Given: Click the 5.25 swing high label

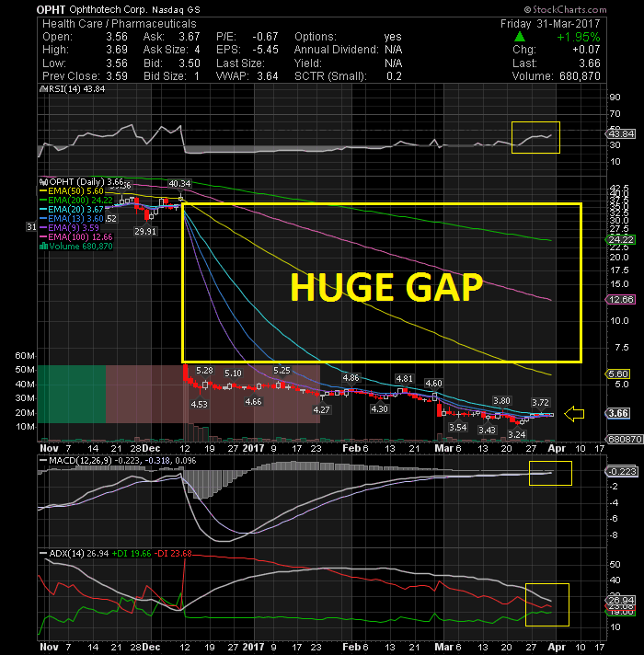Looking at the screenshot, I should click(282, 371).
